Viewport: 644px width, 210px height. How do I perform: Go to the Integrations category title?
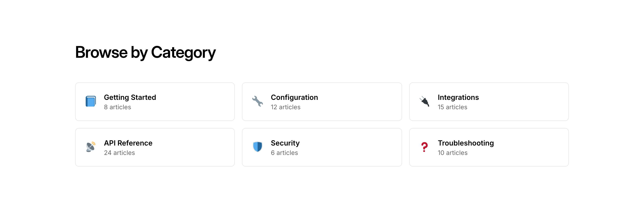pyautogui.click(x=458, y=97)
